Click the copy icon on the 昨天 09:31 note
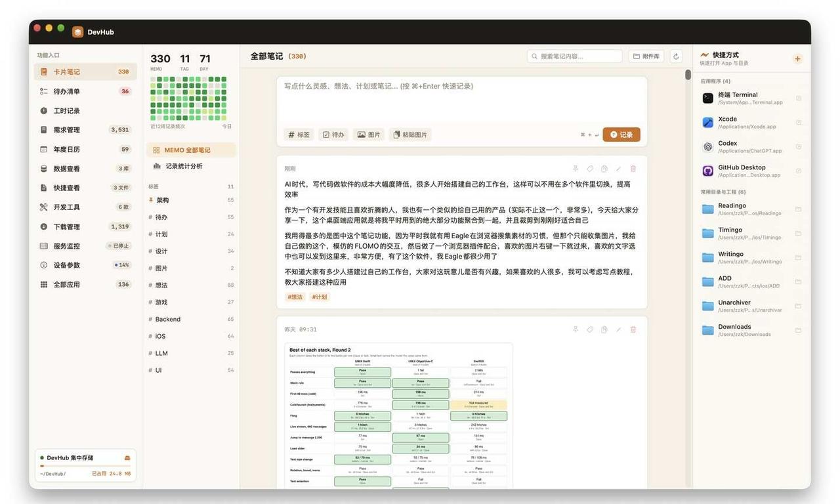The width and height of the screenshot is (840, 504). point(604,329)
